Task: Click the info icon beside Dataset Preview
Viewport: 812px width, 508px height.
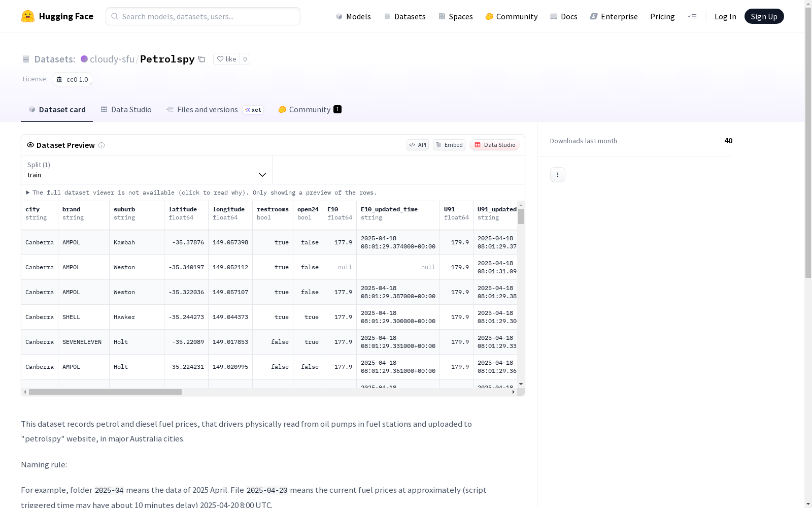Action: (x=101, y=145)
